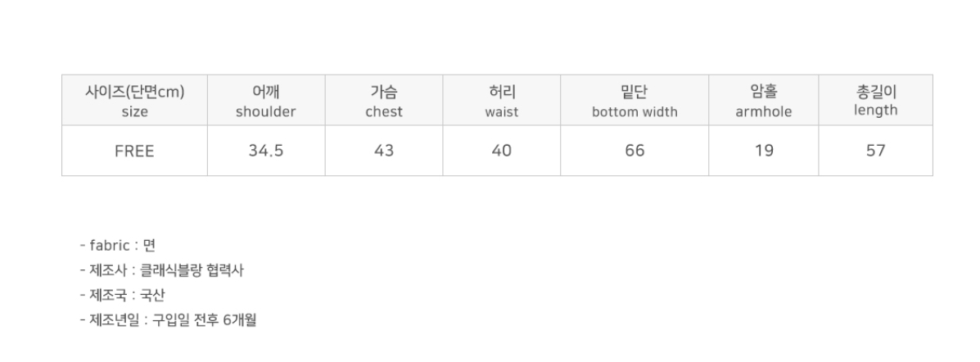
Task: Click the bottom width value 66
Action: [x=635, y=151]
